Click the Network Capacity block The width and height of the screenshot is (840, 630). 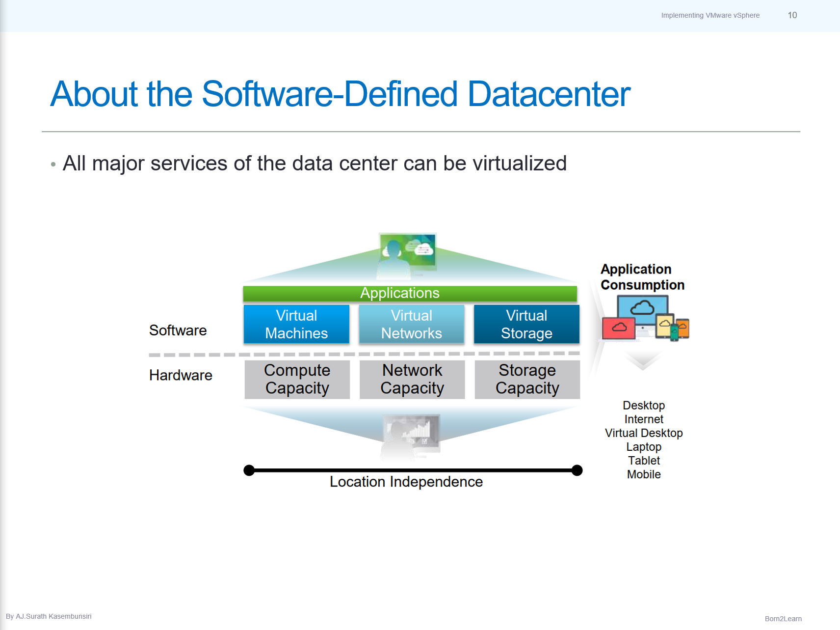click(411, 379)
